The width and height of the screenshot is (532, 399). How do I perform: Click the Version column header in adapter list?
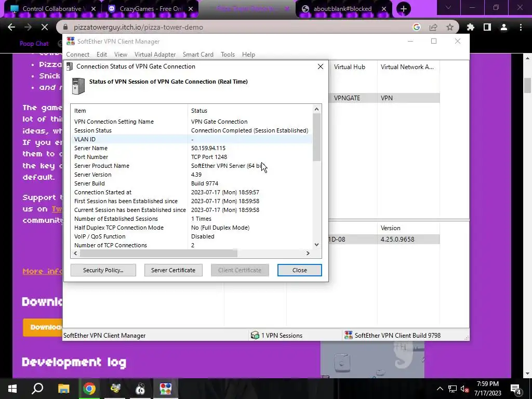tap(408, 228)
